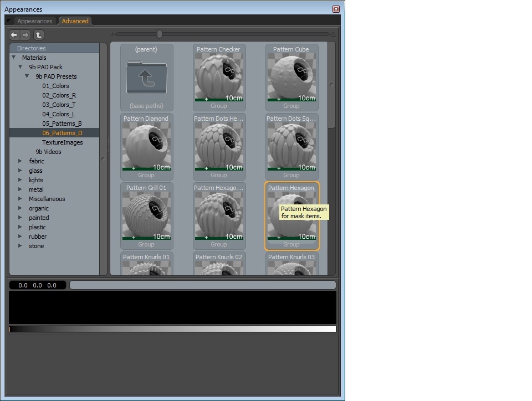This screenshot has width=532, height=401.
Task: Click the 9b PAD Presets label
Action: (x=56, y=76)
